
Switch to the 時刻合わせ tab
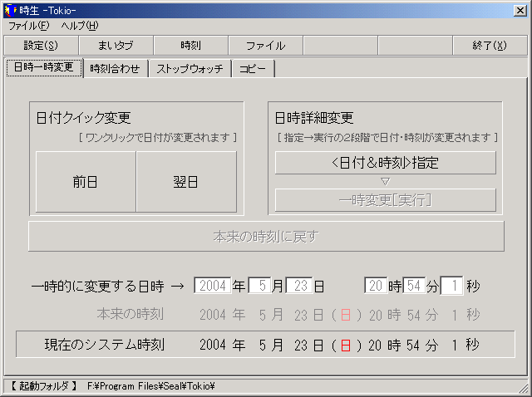pyautogui.click(x=116, y=69)
